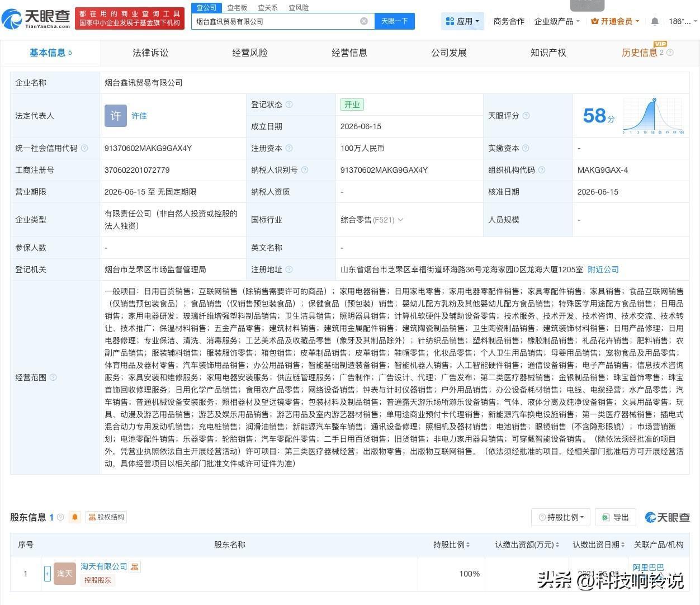Open the 淘天有限公司 shareholder link

104,566
